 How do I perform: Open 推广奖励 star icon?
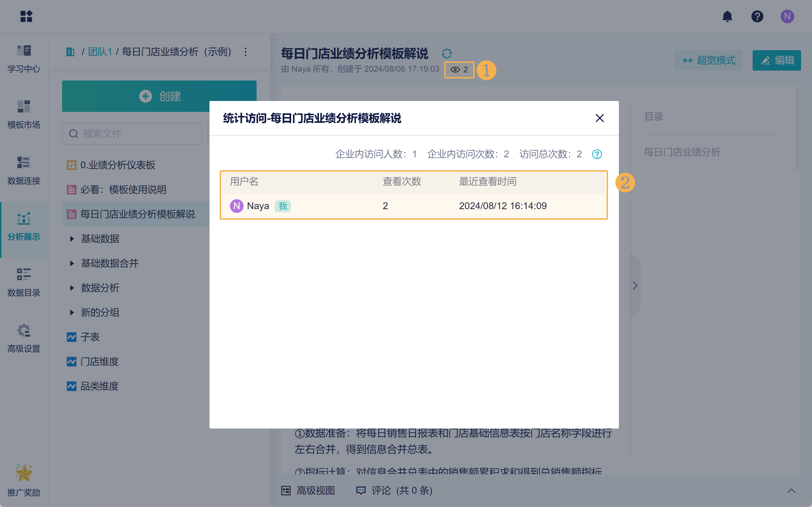[x=24, y=473]
